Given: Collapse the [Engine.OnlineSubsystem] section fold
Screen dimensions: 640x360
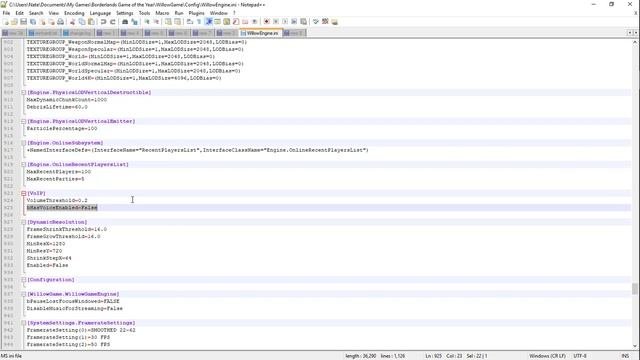Looking at the screenshot, I should [x=23, y=143].
